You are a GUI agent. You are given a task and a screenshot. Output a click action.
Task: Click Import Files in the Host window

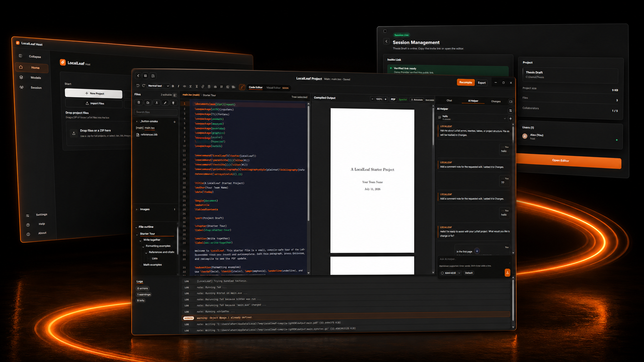click(94, 103)
